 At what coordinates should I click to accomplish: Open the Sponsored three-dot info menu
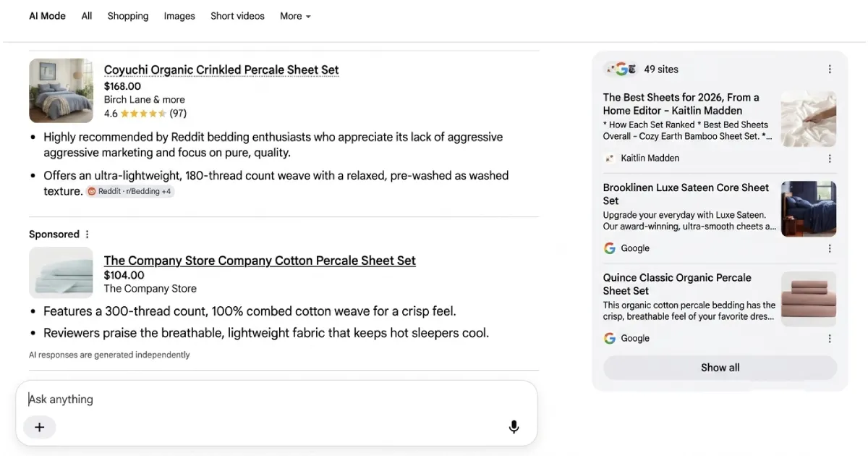coord(88,235)
